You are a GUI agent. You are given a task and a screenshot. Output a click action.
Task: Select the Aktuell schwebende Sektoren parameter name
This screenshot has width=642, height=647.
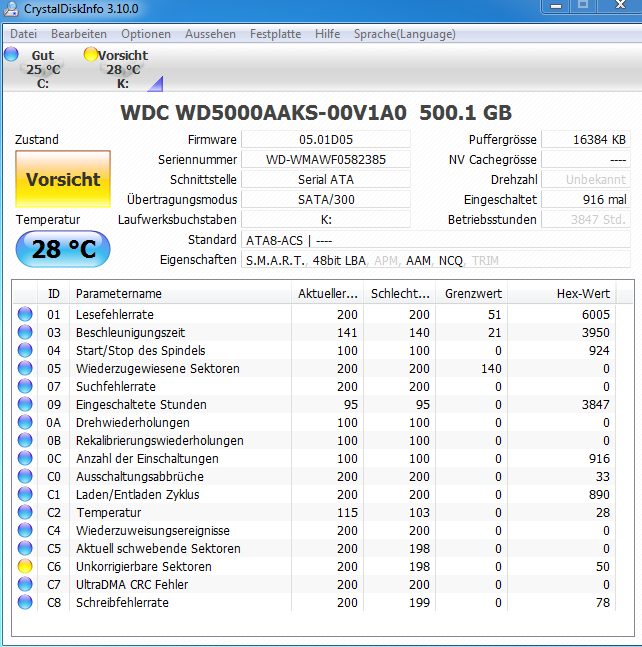pos(158,548)
